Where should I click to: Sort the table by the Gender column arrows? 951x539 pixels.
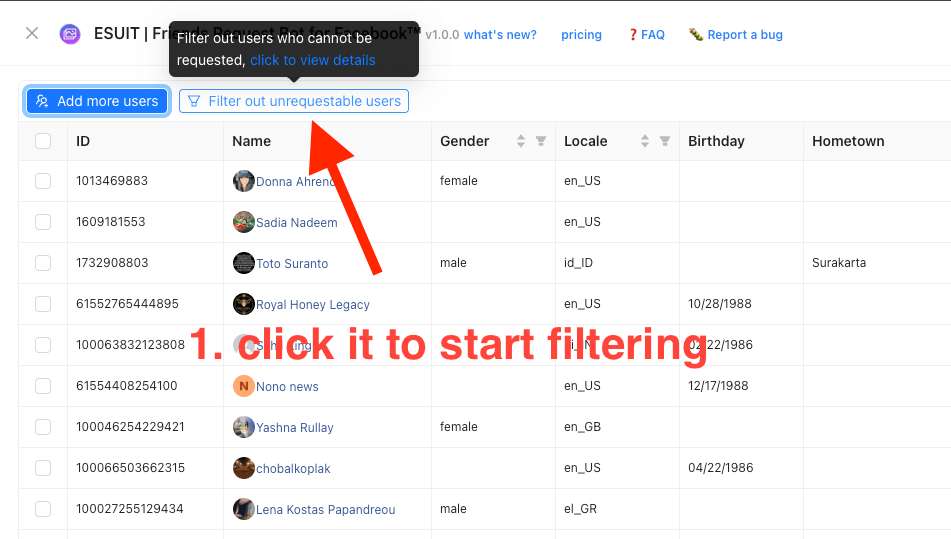pos(521,141)
